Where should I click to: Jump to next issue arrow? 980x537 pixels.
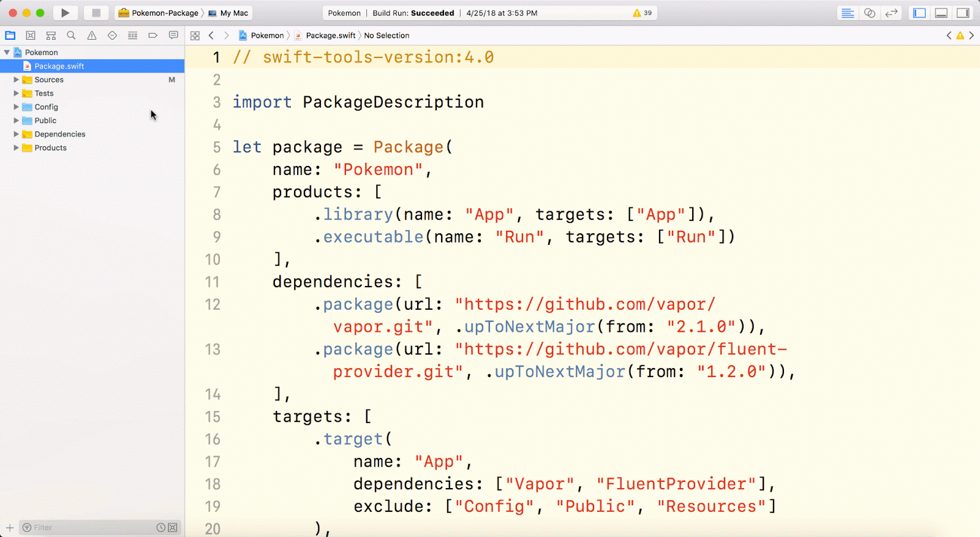tap(971, 36)
